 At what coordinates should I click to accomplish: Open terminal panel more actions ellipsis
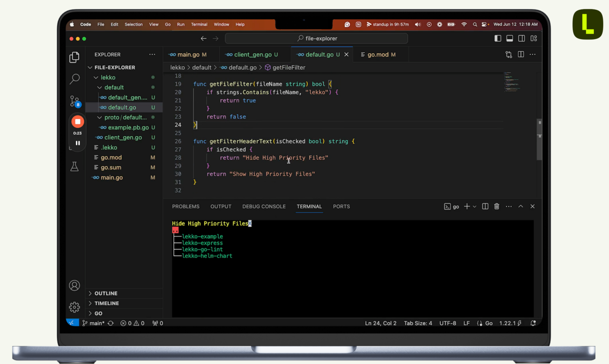tap(509, 207)
